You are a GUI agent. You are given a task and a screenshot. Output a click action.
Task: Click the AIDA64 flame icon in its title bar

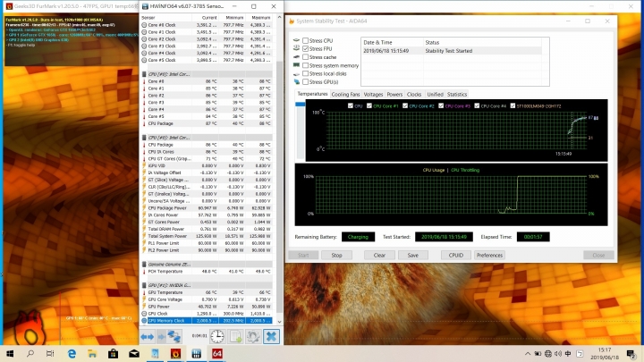coord(292,21)
